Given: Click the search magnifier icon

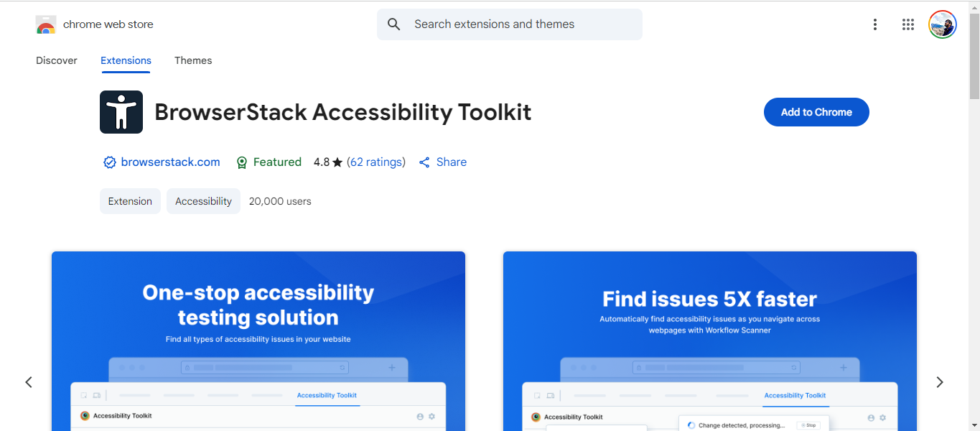Looking at the screenshot, I should coord(393,24).
